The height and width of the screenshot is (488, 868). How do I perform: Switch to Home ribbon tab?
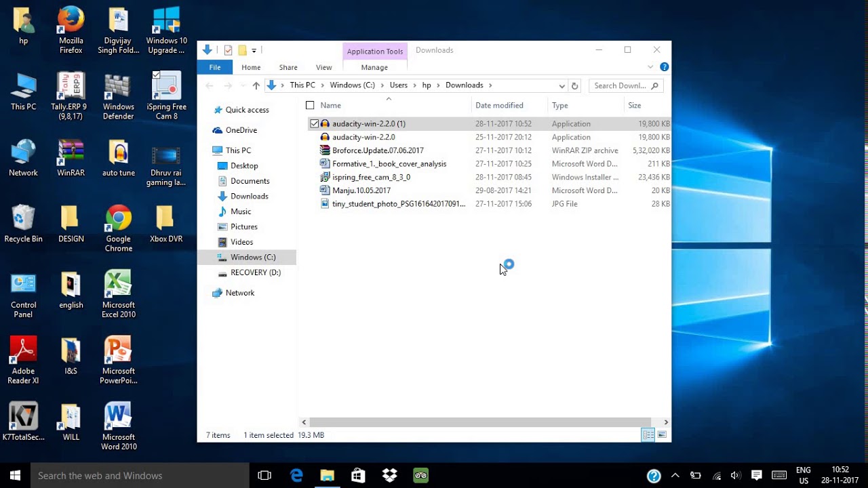pos(251,67)
